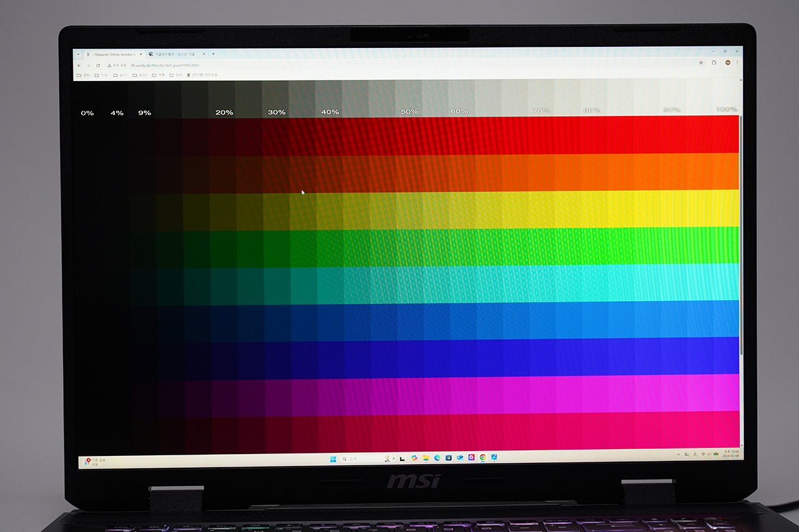Open Chrome from the taskbar
The image size is (799, 532).
point(483,457)
